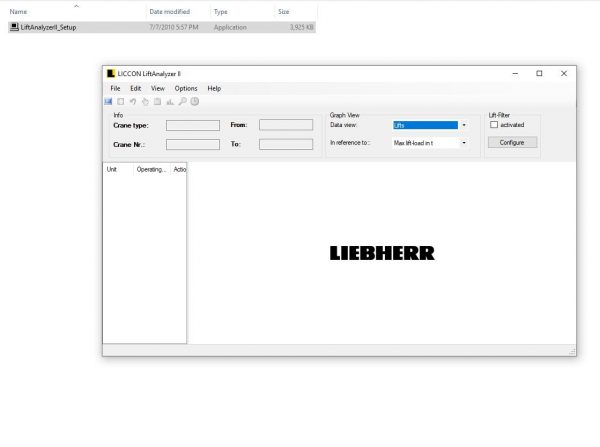Click the window resize grip in status bar

click(x=572, y=351)
